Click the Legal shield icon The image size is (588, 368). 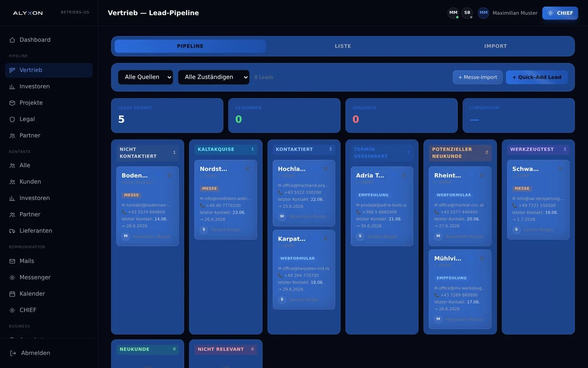12,119
